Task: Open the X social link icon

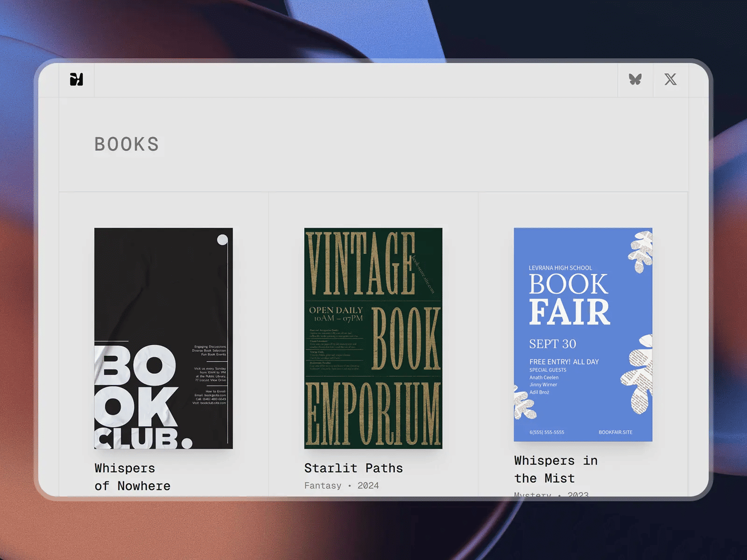Action: tap(670, 79)
